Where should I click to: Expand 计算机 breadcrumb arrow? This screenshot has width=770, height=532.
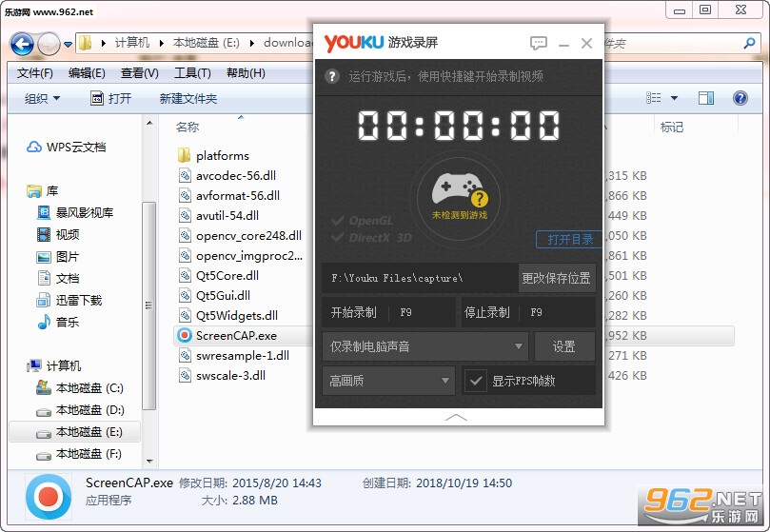click(161, 43)
